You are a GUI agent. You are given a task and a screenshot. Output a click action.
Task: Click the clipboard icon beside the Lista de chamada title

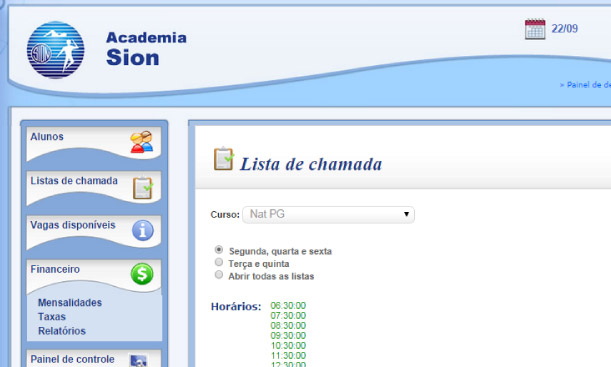coord(224,159)
